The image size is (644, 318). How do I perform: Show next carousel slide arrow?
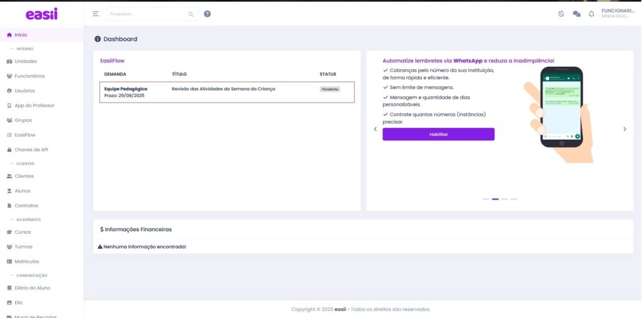pyautogui.click(x=625, y=129)
